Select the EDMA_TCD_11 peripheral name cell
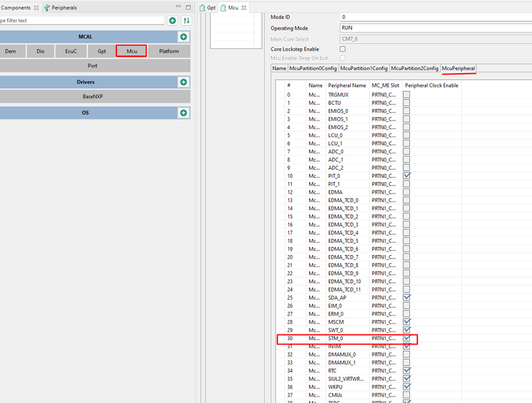 [x=344, y=290]
